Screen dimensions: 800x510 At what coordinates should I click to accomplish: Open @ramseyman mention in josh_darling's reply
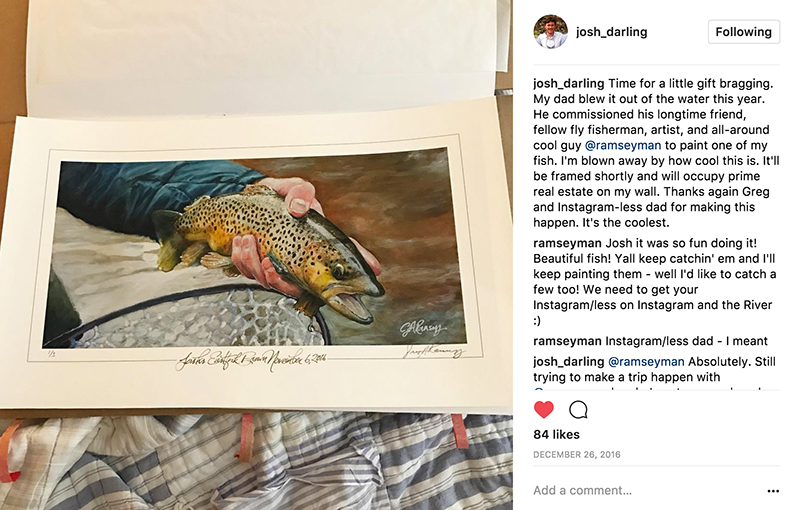click(x=646, y=362)
